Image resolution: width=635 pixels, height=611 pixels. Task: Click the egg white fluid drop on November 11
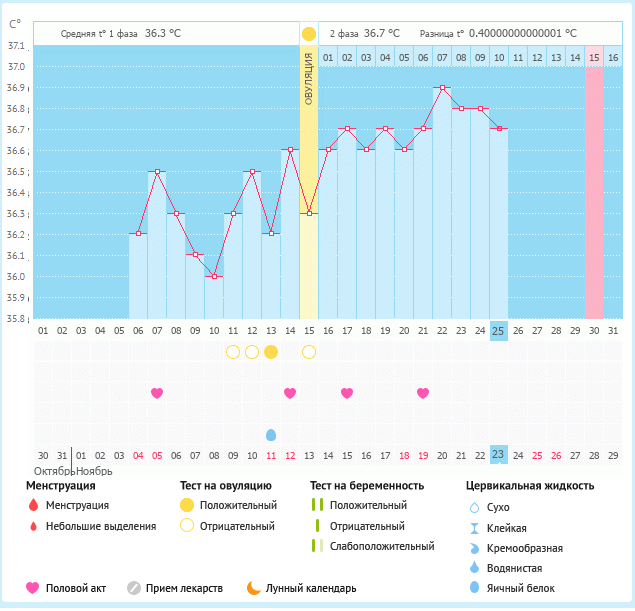coord(271,435)
